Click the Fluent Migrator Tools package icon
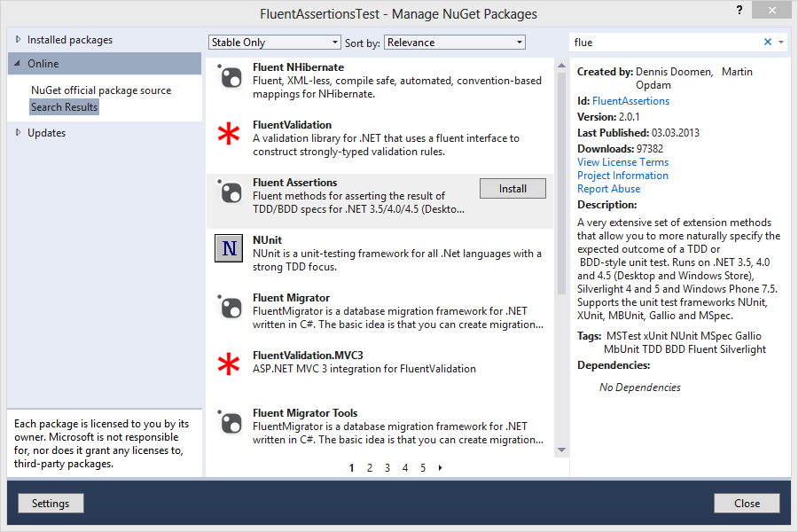Viewport: 798px width, 532px height. point(230,422)
